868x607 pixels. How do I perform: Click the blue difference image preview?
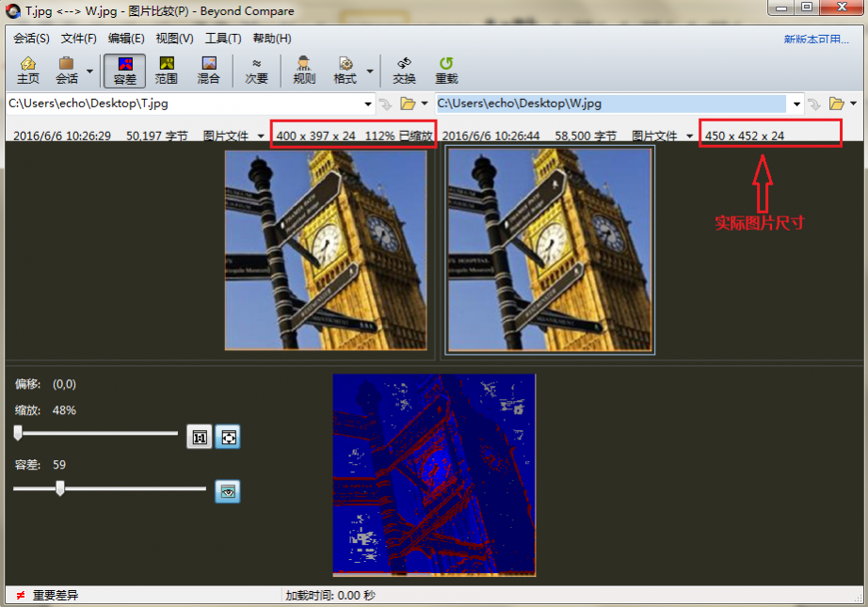tap(434, 475)
